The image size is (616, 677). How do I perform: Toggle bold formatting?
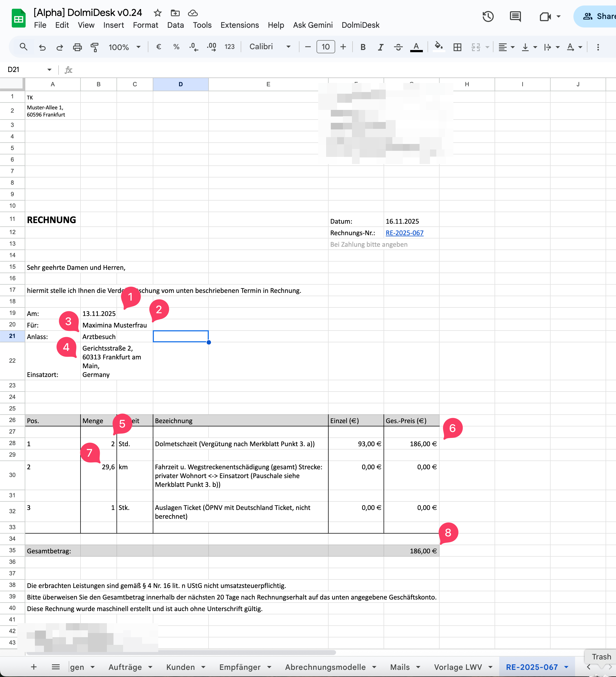[363, 47]
